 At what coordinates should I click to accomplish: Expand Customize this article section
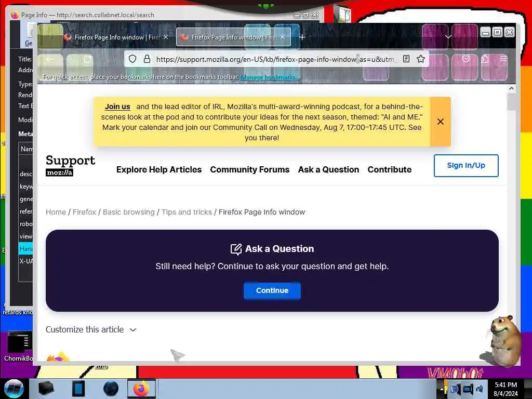[x=91, y=329]
